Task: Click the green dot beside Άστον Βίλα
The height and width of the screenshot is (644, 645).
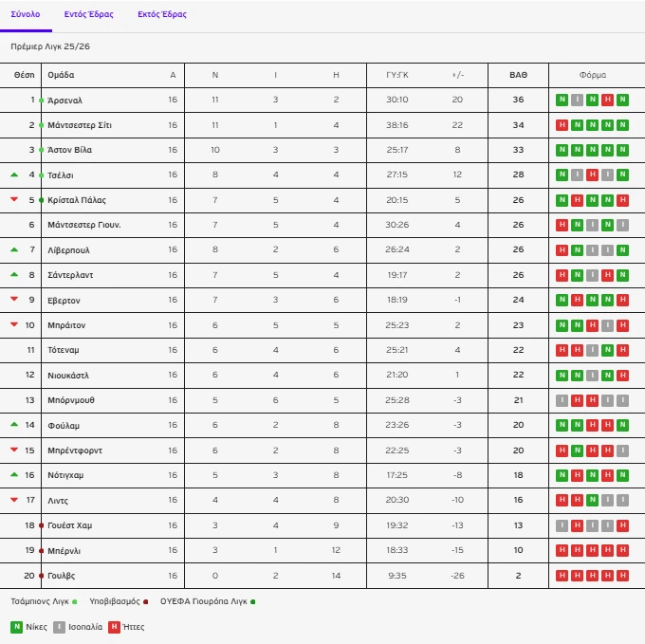Action: [x=41, y=151]
